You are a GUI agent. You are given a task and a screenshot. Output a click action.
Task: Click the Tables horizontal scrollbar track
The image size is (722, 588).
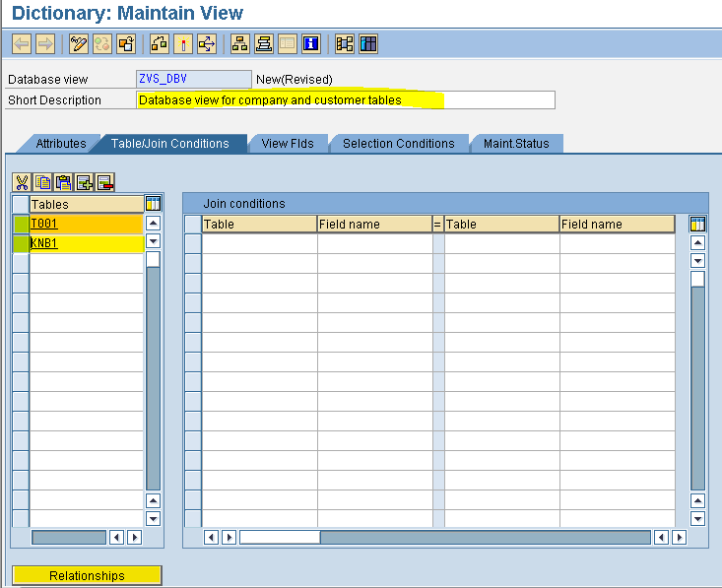(69, 537)
